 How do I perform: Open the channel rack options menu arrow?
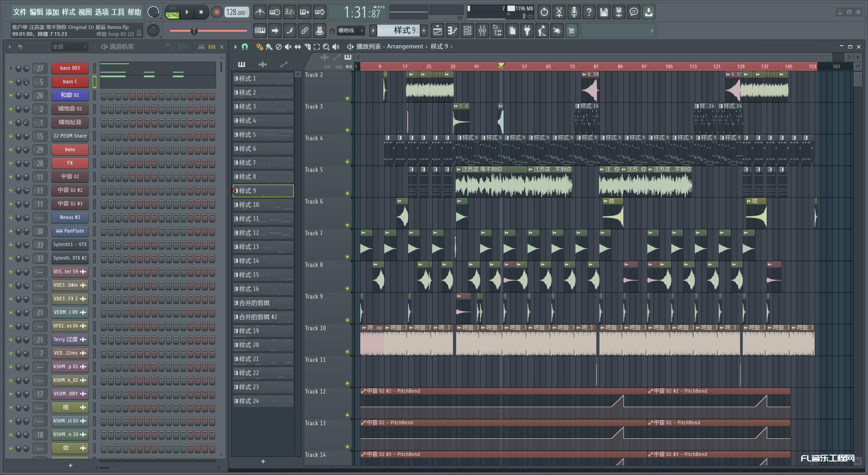click(x=10, y=47)
